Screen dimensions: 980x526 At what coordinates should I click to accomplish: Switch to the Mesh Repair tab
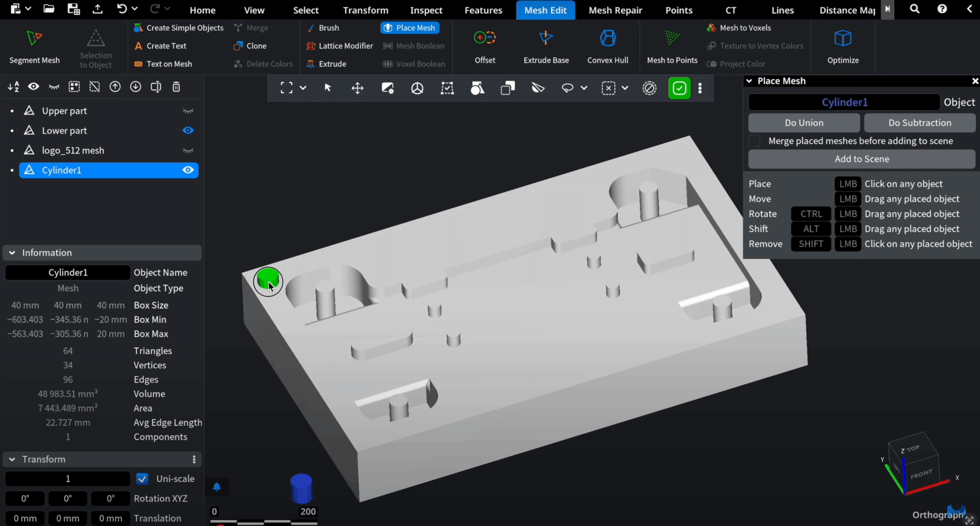pyautogui.click(x=615, y=10)
